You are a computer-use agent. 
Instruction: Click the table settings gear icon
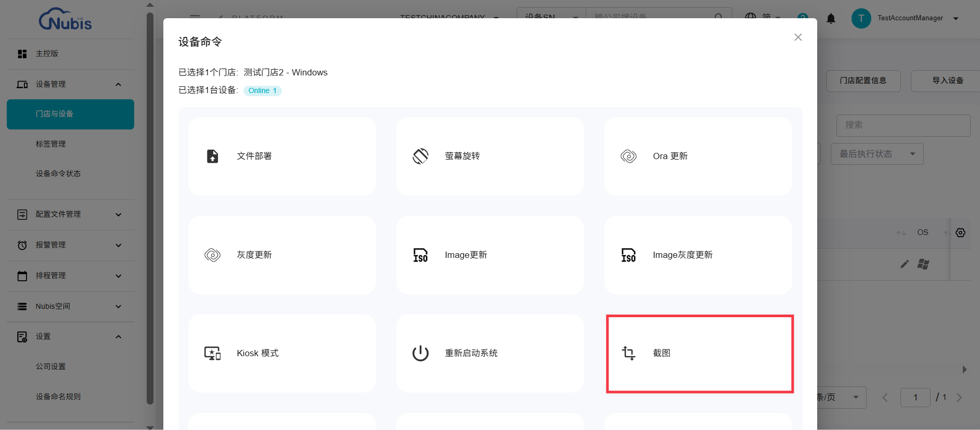click(x=960, y=232)
